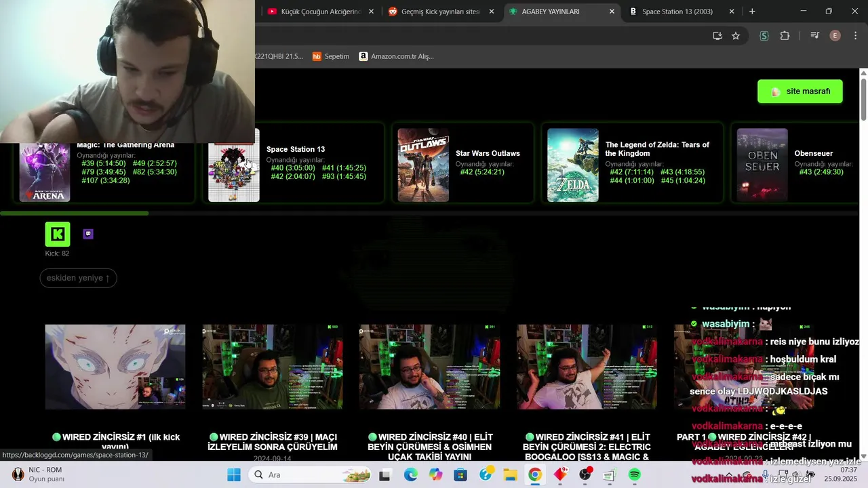Click the green horizontal games carousel scrollbar
868x488 pixels.
[75, 213]
